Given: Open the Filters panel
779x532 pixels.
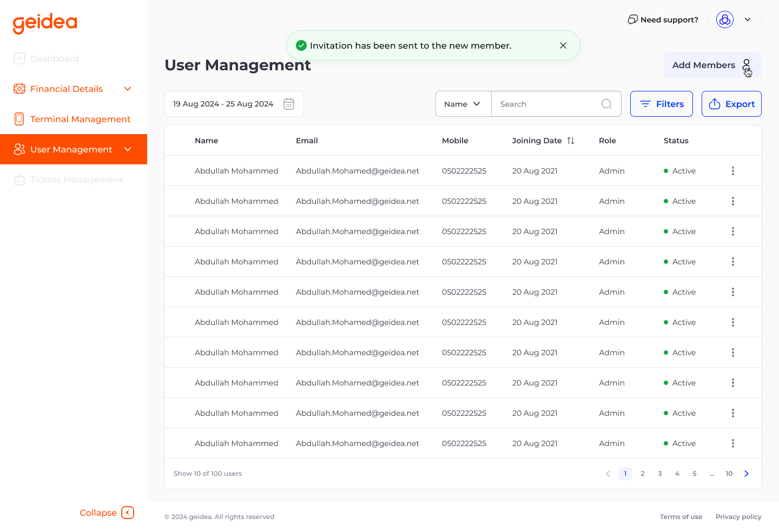Looking at the screenshot, I should click(x=661, y=104).
